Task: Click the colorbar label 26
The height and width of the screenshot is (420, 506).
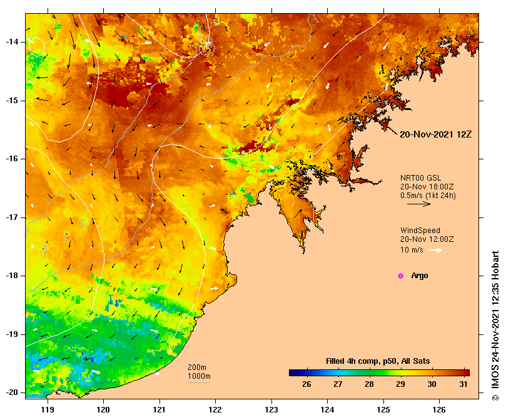Action: pos(306,384)
